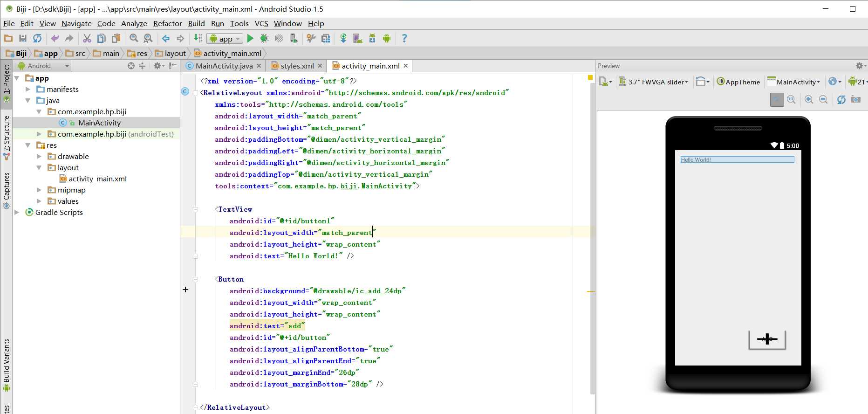
Task: Switch to styles.xml tab
Action: click(297, 66)
